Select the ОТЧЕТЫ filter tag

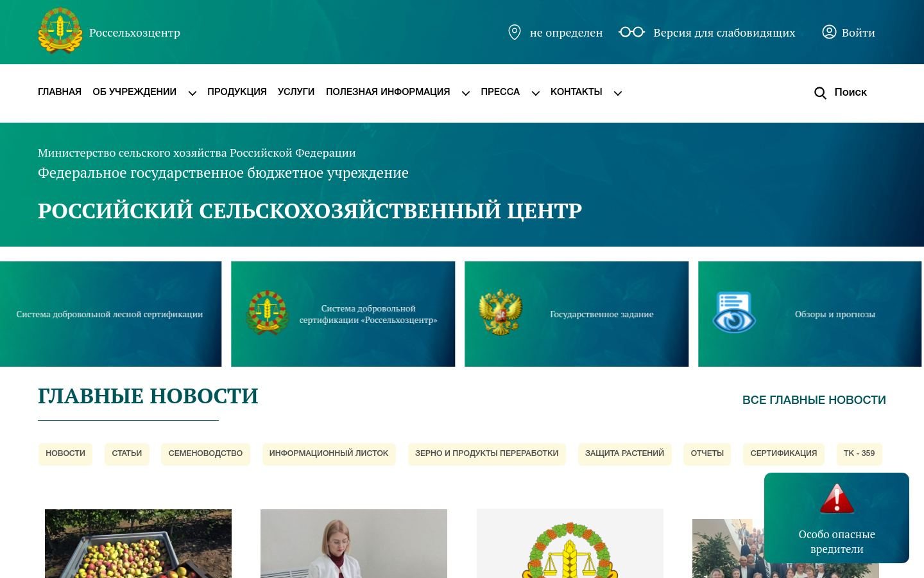[707, 453]
